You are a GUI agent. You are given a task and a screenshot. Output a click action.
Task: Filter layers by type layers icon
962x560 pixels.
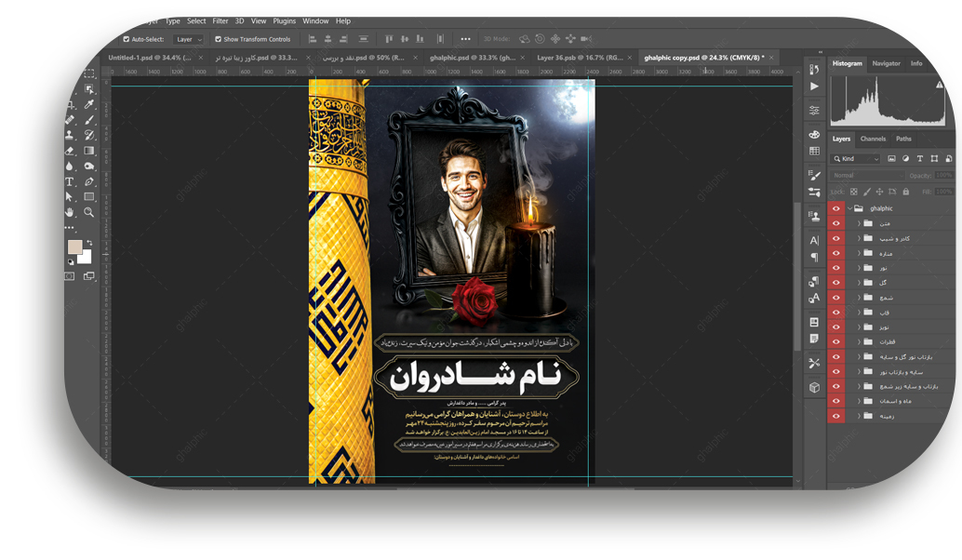920,159
